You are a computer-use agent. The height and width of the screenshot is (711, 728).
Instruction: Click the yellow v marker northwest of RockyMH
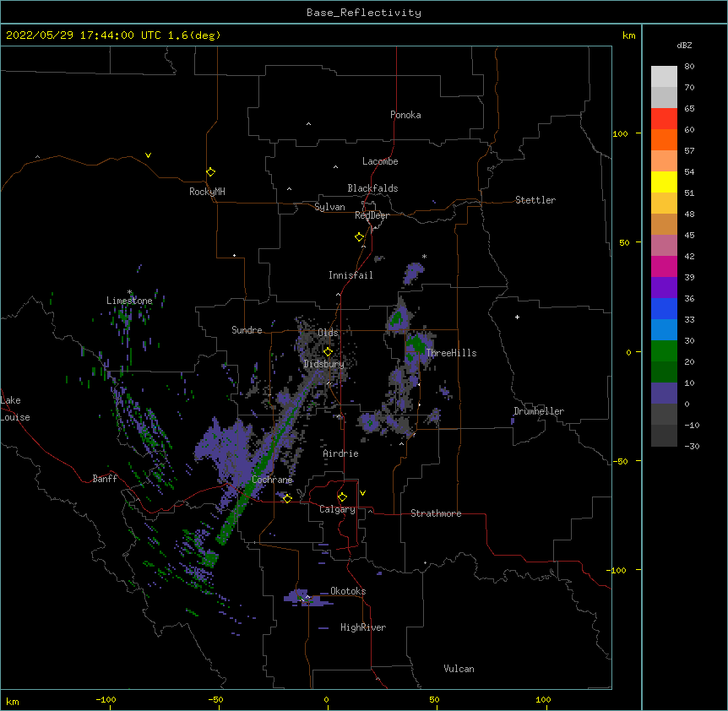click(x=148, y=155)
